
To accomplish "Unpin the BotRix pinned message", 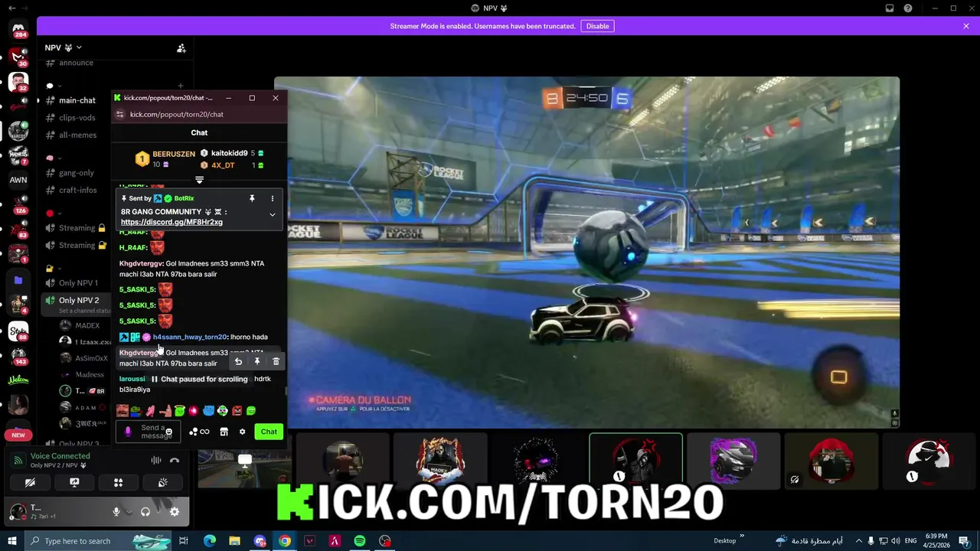I will [x=252, y=198].
